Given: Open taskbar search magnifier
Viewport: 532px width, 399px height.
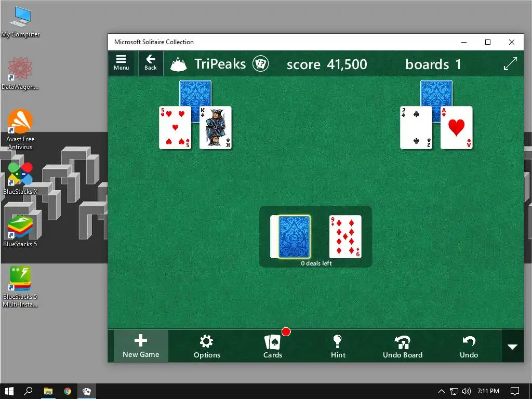Looking at the screenshot, I should [28, 391].
